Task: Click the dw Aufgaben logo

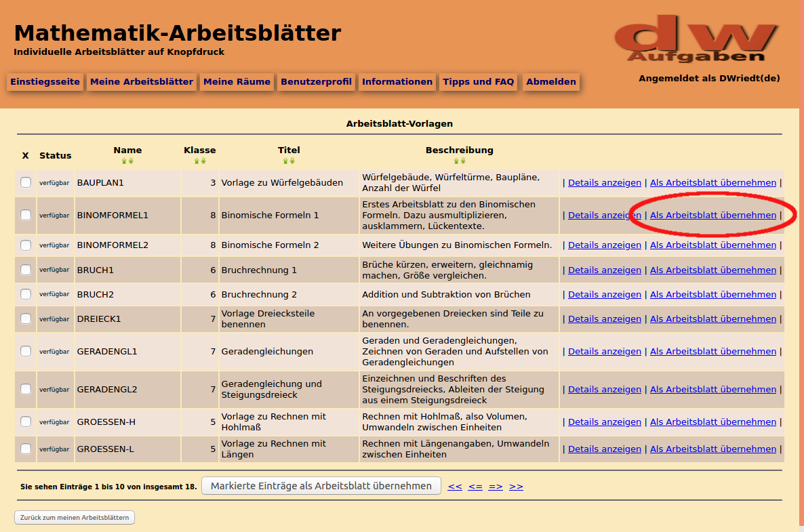Action: coord(696,39)
